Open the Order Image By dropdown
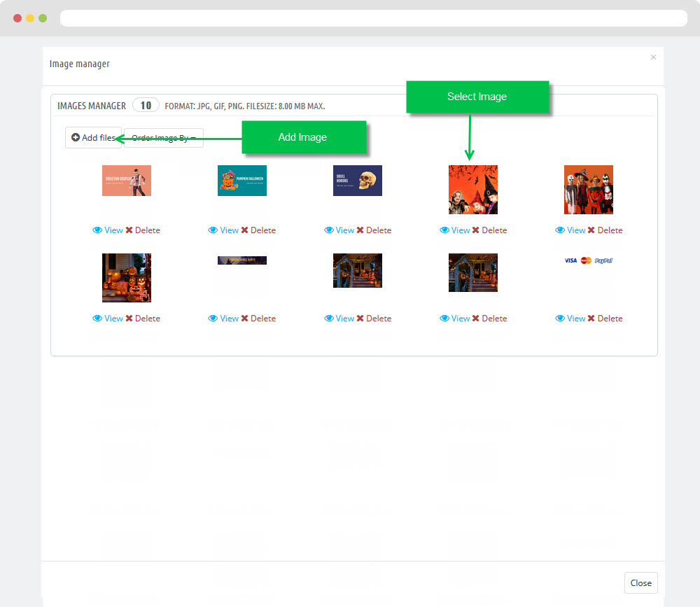Image resolution: width=700 pixels, height=607 pixels. (163, 137)
